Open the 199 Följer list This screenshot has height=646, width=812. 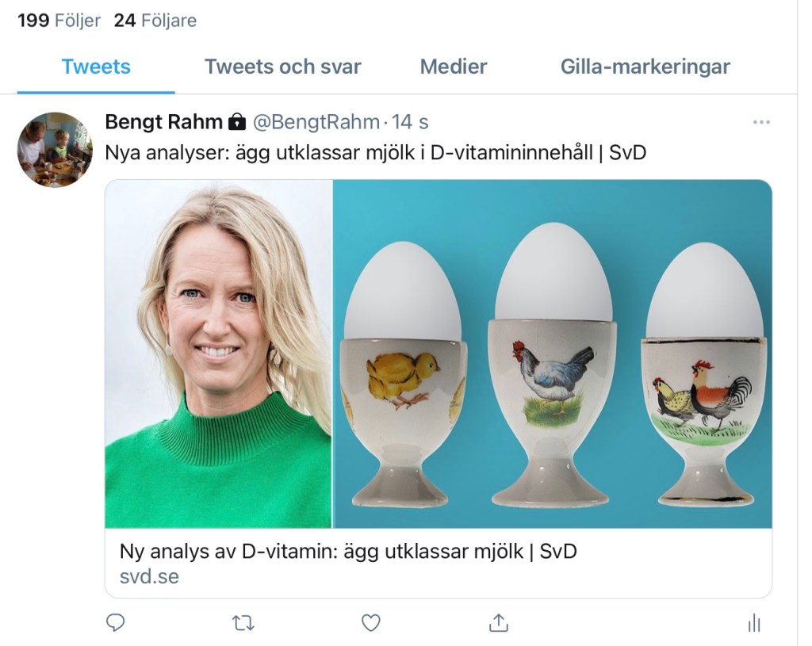(x=59, y=21)
